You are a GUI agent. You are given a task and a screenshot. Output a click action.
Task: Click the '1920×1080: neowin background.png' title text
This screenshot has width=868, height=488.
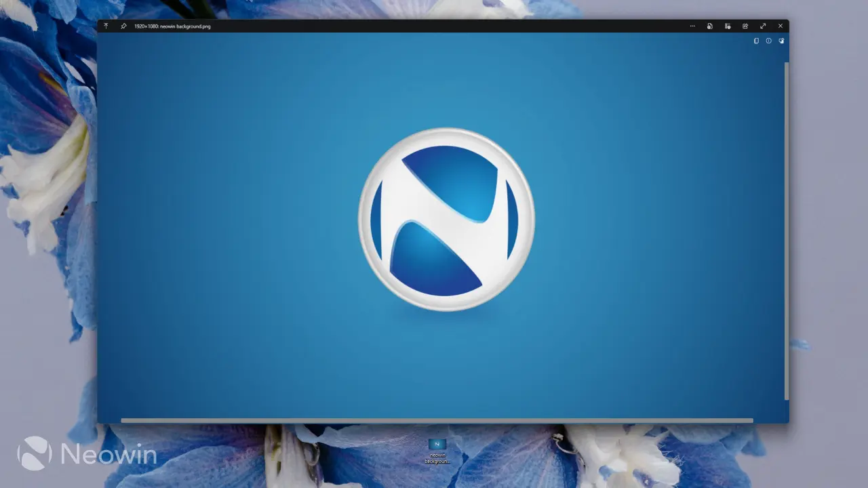[172, 26]
